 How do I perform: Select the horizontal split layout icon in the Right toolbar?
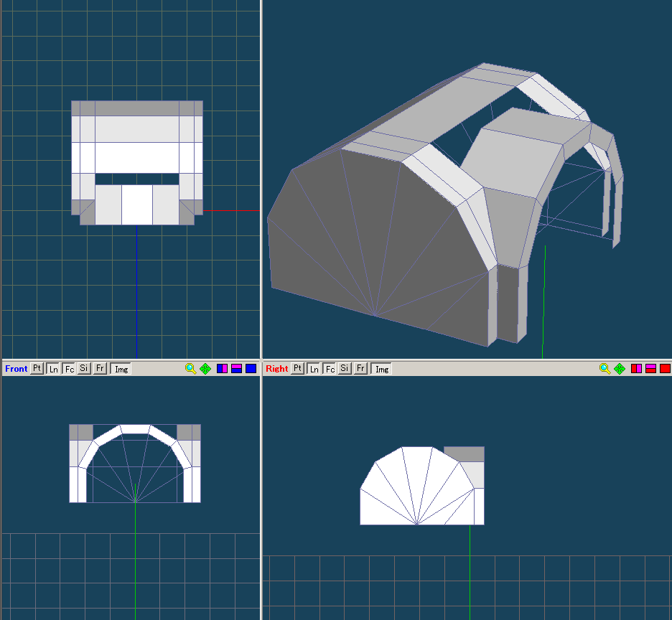(651, 369)
